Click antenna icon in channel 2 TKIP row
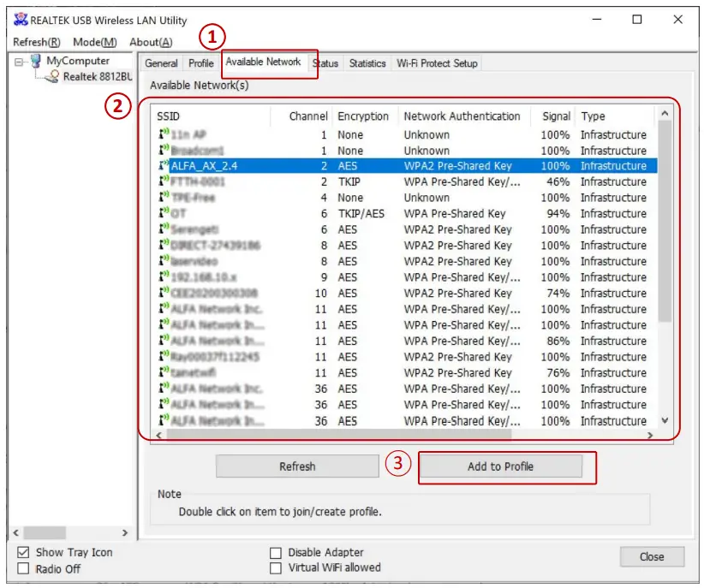 click(x=164, y=181)
